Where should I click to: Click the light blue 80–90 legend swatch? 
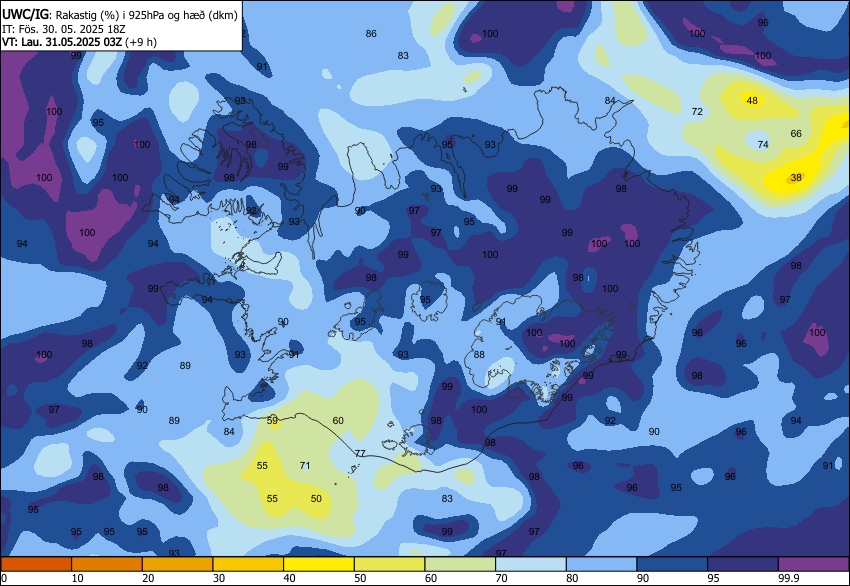[601, 564]
